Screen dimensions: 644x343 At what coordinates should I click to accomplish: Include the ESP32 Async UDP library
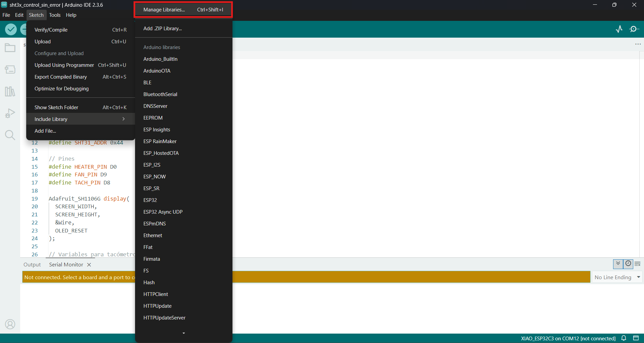pos(183,212)
